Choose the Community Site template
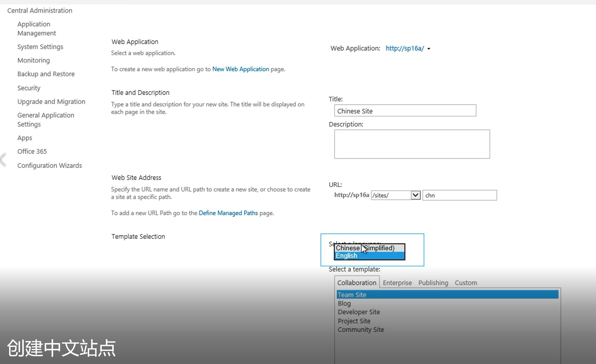The width and height of the screenshot is (596, 364). coord(361,330)
